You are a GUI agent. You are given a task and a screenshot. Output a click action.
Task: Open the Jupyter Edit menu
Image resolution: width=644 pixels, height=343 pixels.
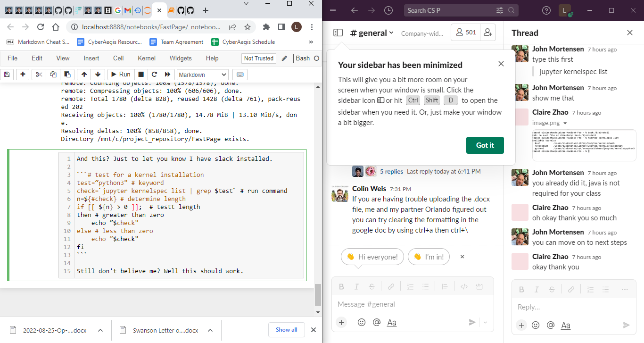(37, 59)
